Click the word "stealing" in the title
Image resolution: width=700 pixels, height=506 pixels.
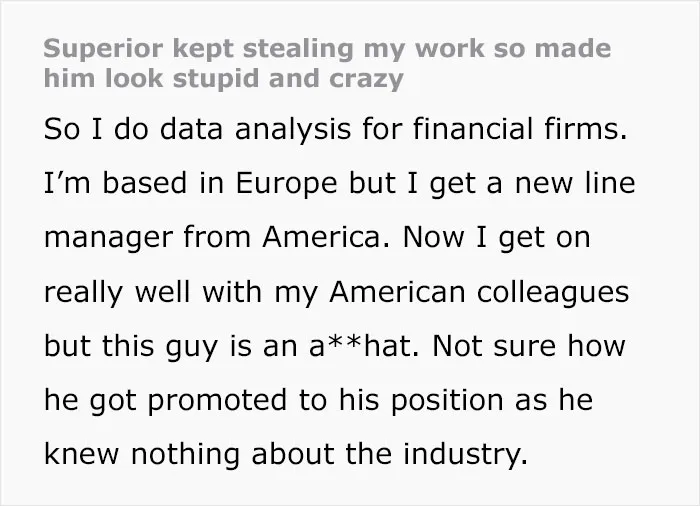click(x=298, y=50)
